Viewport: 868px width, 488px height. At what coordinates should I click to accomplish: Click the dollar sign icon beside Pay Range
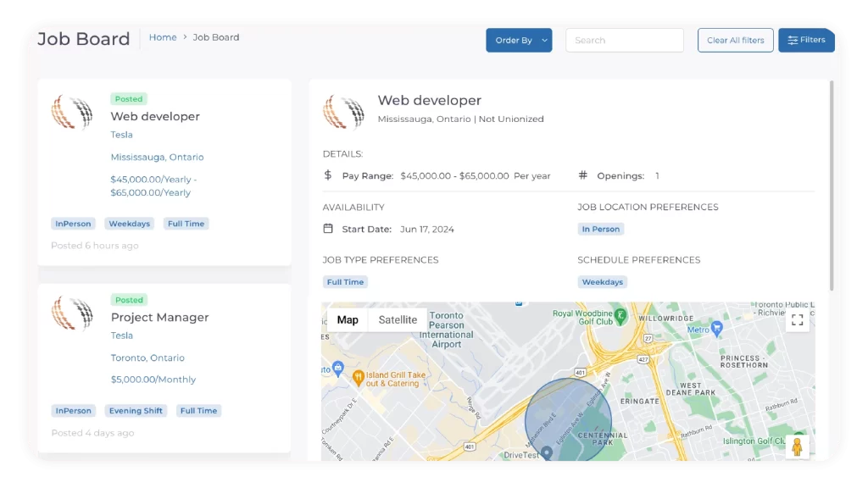[328, 175]
